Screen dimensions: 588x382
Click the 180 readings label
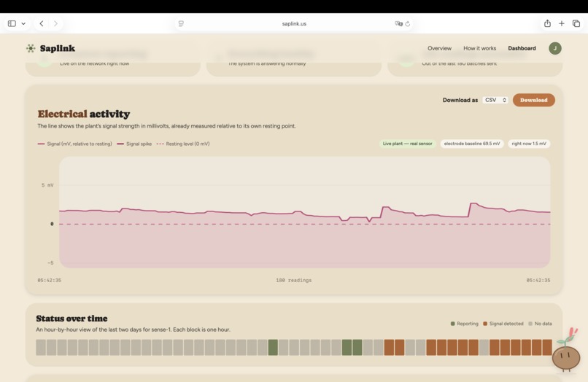click(x=293, y=281)
